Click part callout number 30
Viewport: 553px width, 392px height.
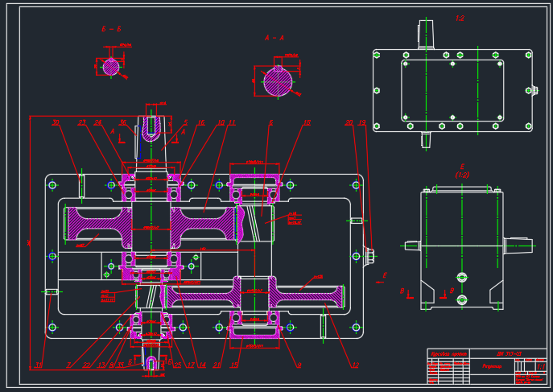[x=56, y=123]
